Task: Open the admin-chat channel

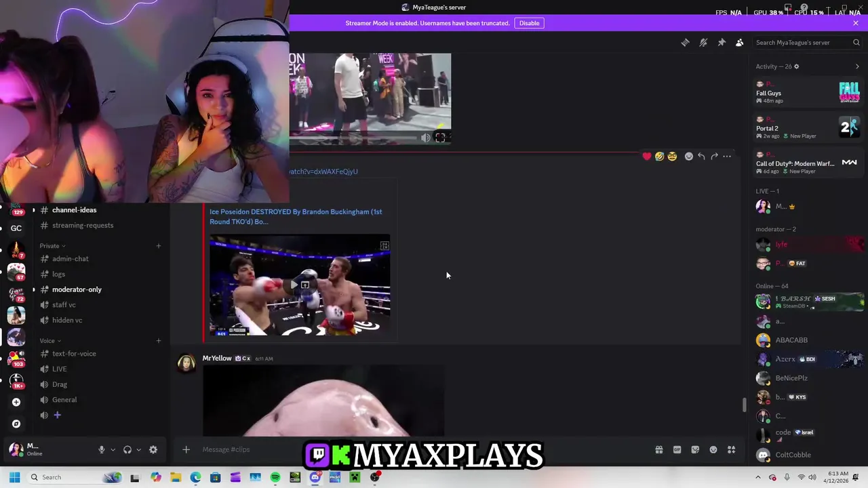Action: pos(71,259)
